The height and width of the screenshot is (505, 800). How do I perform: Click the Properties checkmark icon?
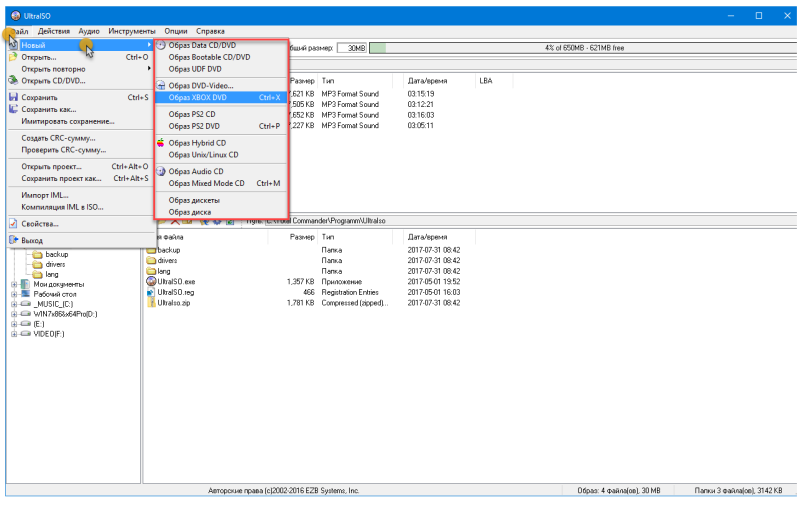coord(14,223)
